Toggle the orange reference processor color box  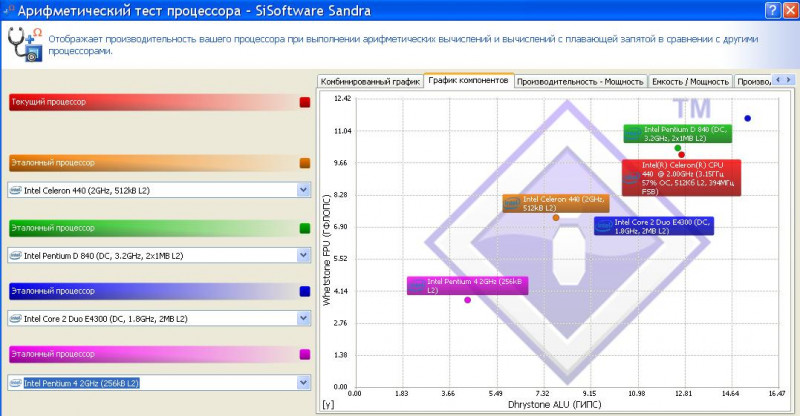point(305,163)
